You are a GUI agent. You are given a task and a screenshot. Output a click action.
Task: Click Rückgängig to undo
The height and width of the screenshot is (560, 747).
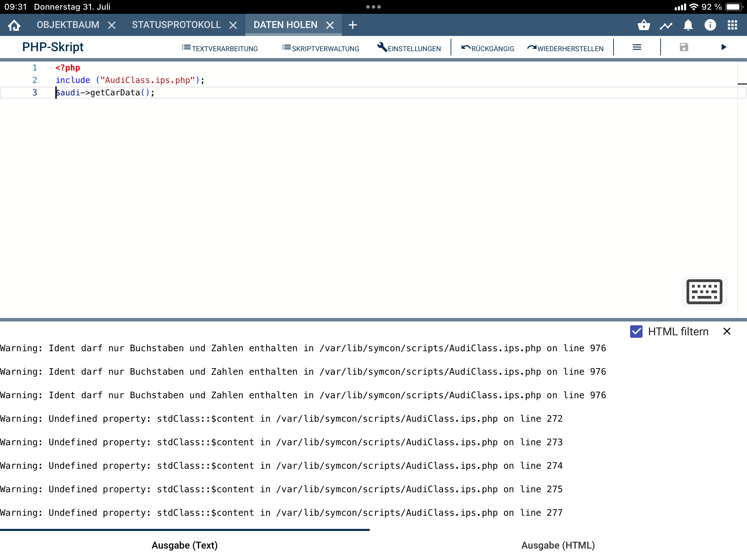[488, 48]
